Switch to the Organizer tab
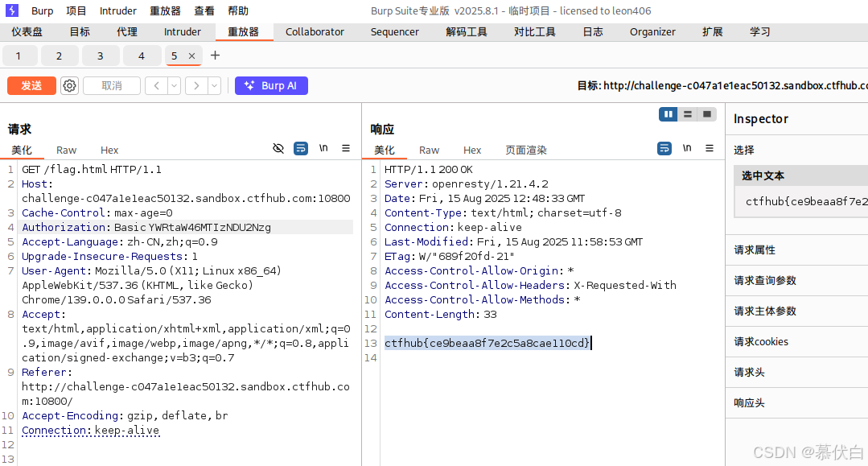The height and width of the screenshot is (466, 868). 652,32
